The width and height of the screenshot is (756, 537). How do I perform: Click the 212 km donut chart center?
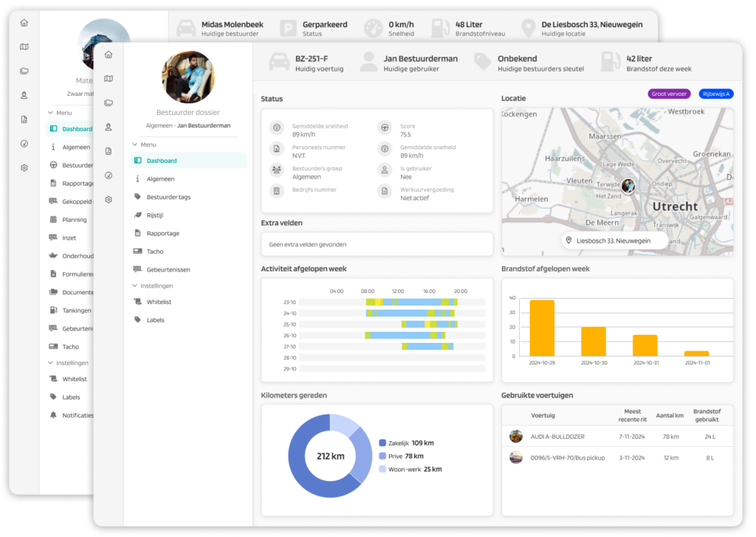(x=330, y=456)
